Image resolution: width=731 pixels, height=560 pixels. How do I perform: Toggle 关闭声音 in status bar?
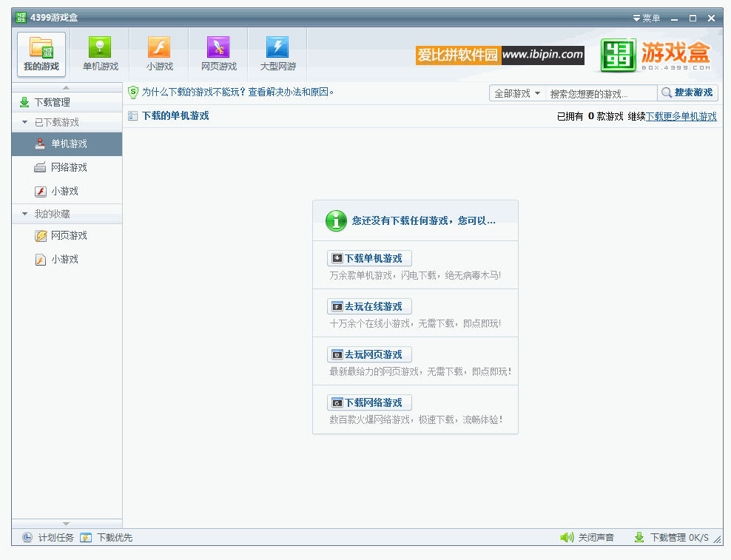[596, 538]
